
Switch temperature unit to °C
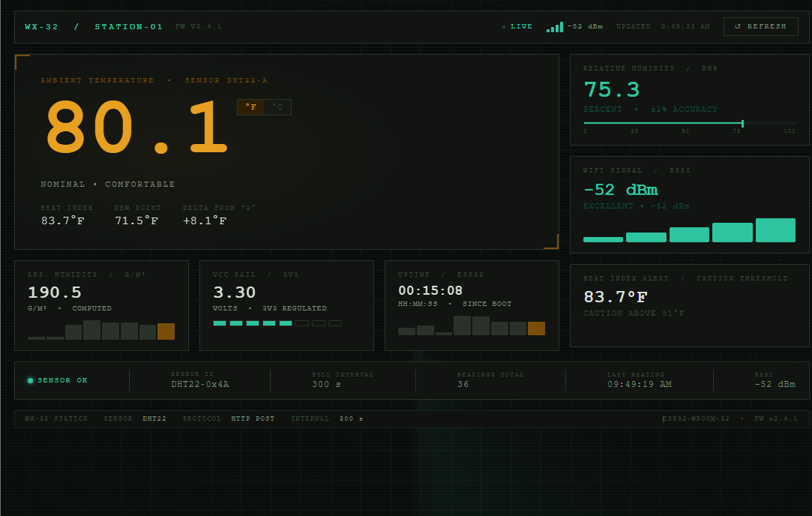[277, 107]
